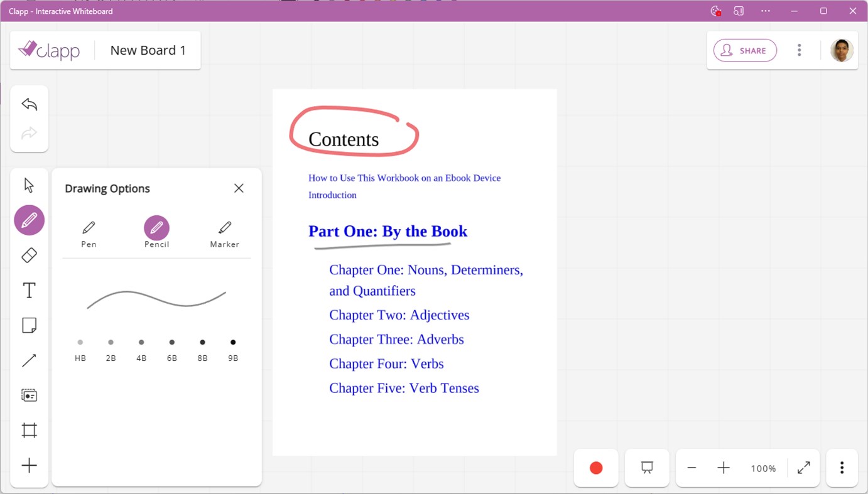Open the board options three-dot menu
This screenshot has width=868, height=494.
point(799,50)
